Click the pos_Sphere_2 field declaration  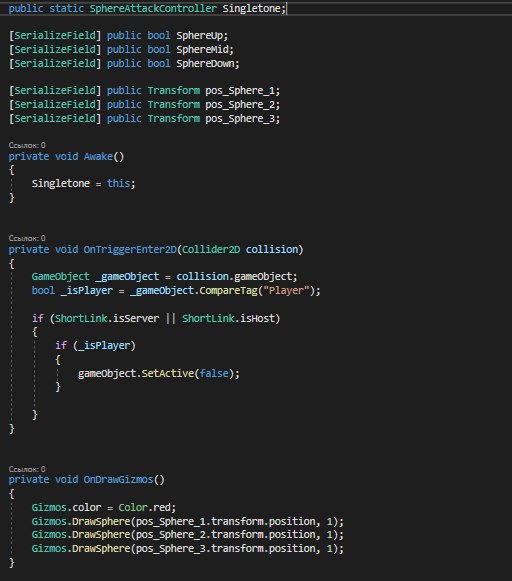(240, 104)
